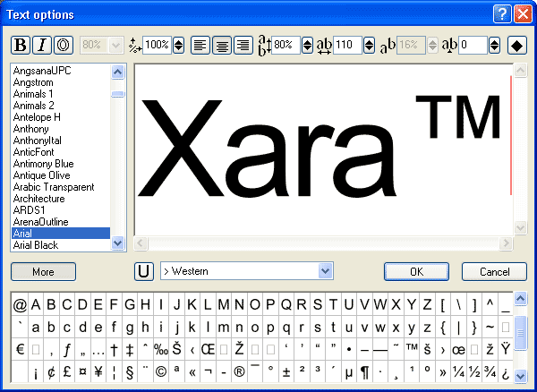
Task: Select center text alignment
Action: pos(222,45)
